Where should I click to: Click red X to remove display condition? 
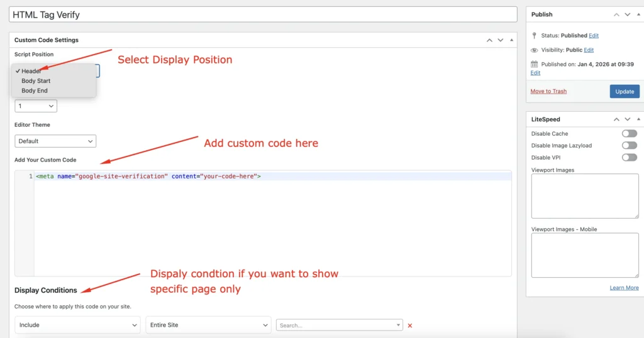pyautogui.click(x=410, y=325)
